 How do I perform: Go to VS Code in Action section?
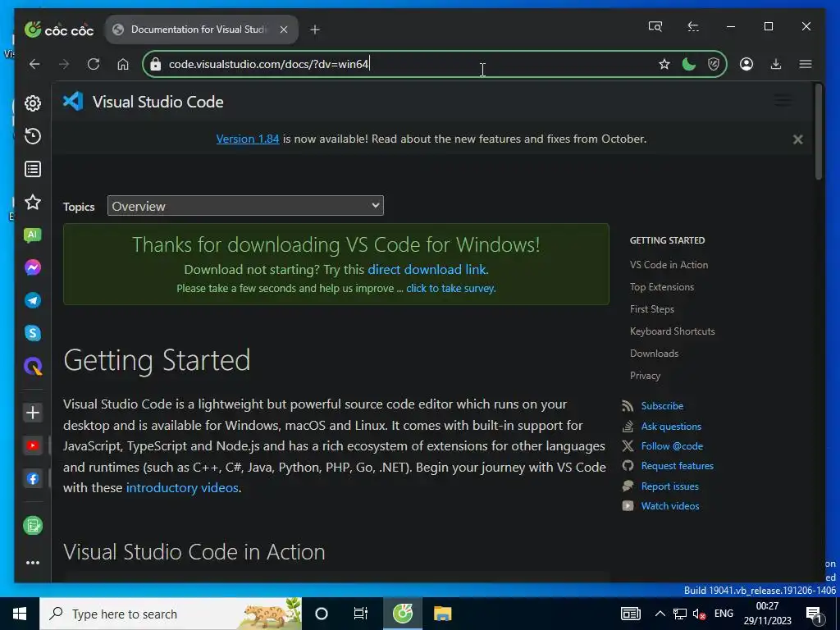point(669,265)
